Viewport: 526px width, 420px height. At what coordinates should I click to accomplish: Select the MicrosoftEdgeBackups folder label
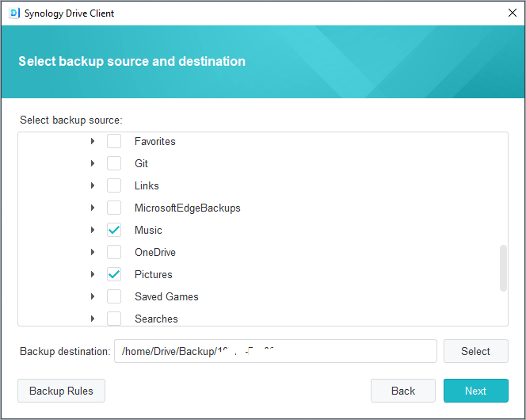pos(188,208)
